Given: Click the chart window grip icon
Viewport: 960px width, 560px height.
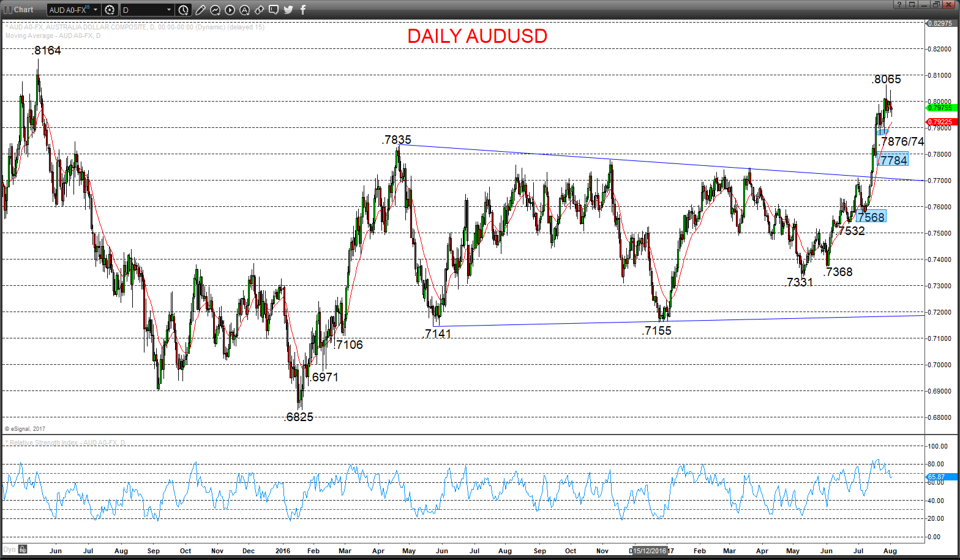Looking at the screenshot, I should point(7,10).
